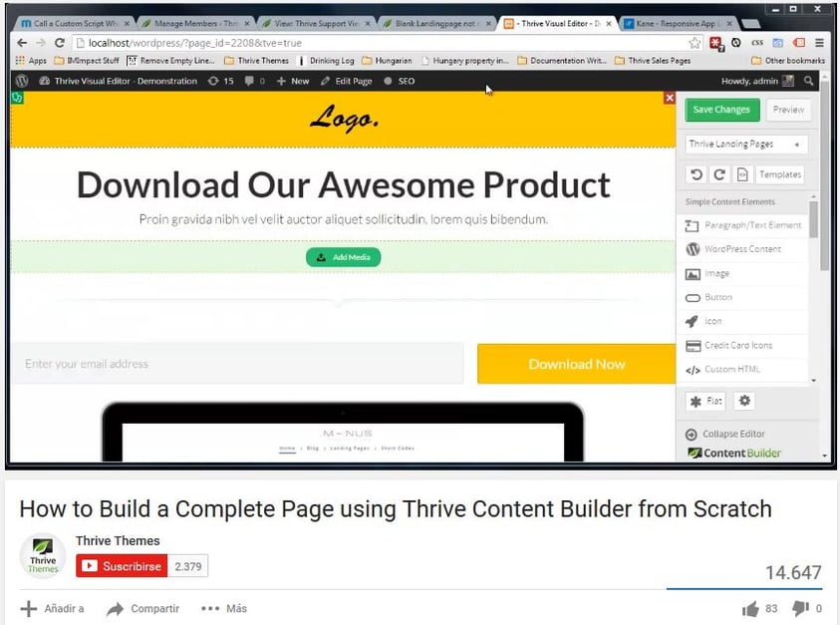The height and width of the screenshot is (625, 840).
Task: Switch to Call a Custom Script tab
Action: [74, 24]
